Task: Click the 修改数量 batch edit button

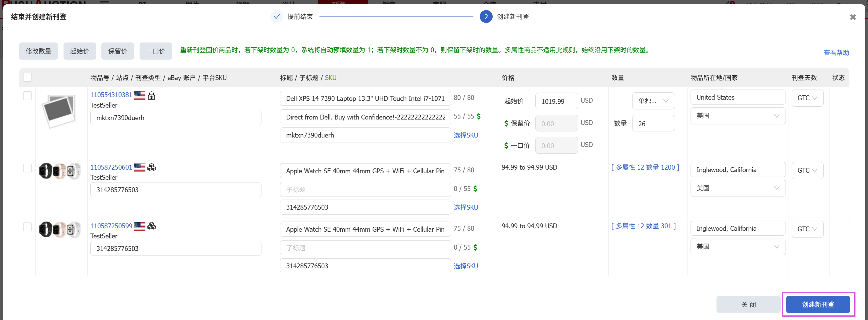Action: click(x=38, y=51)
